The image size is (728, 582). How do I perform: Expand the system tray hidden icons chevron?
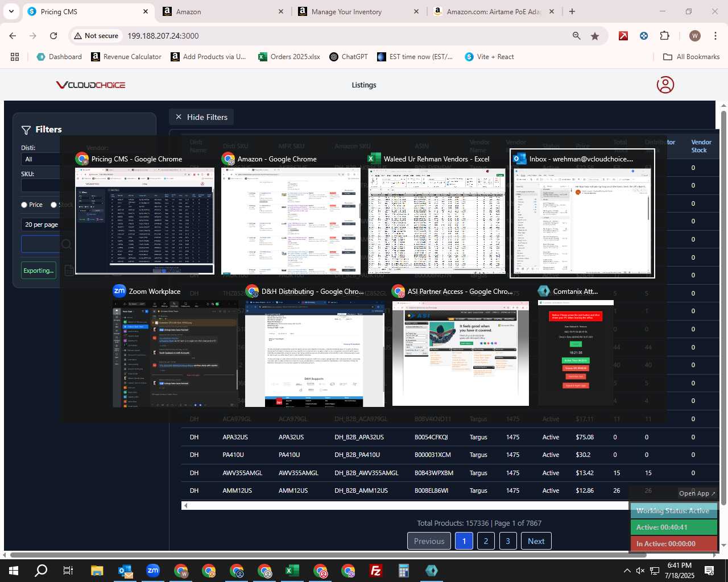pos(627,571)
